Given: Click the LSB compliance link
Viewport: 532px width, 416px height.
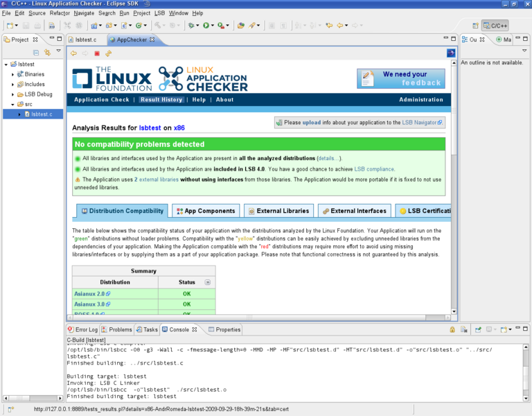Looking at the screenshot, I should click(x=374, y=169).
